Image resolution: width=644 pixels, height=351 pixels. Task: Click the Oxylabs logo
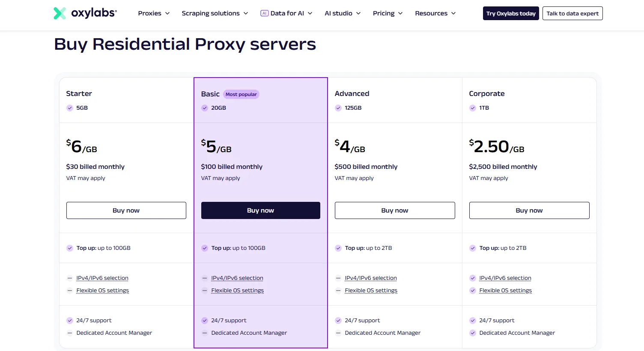pyautogui.click(x=84, y=13)
